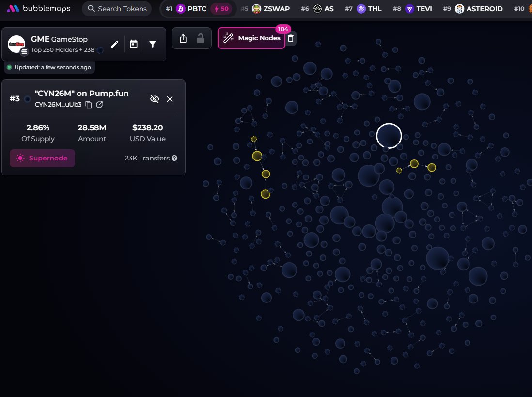Click the selected white-ringed bubble
The image size is (532, 397).
(389, 136)
